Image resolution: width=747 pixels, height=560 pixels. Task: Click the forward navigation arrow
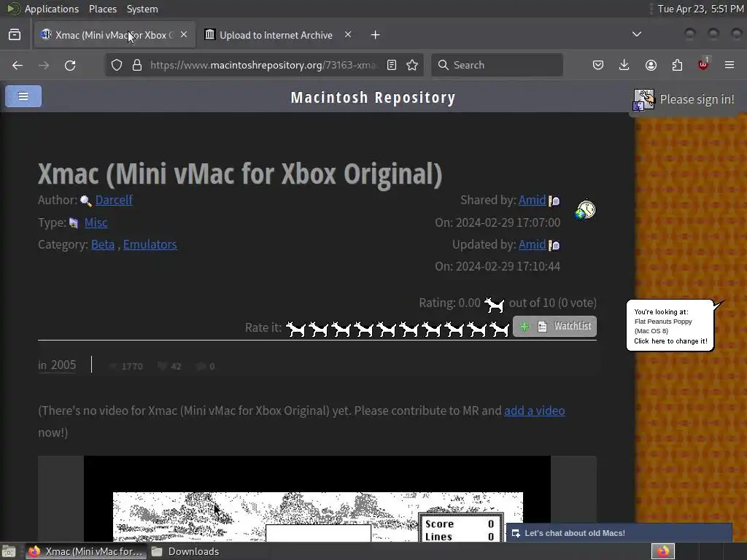coord(44,65)
